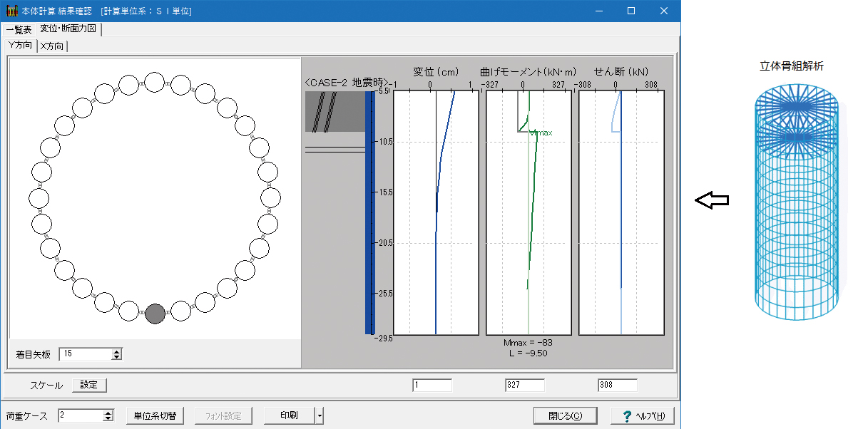
Task: Open help with the ヘルプ(H) button
Action: pos(643,416)
